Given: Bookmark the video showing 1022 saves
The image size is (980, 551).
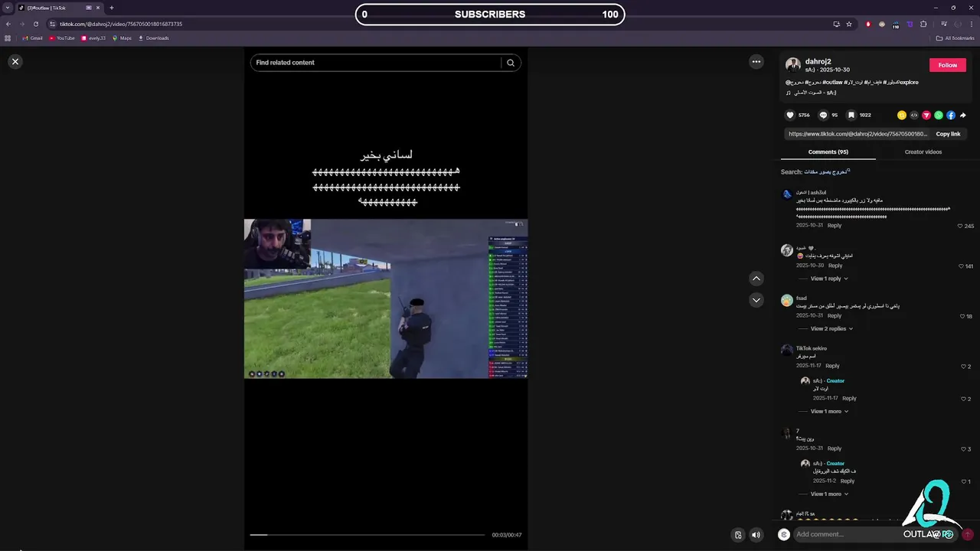Looking at the screenshot, I should (851, 115).
